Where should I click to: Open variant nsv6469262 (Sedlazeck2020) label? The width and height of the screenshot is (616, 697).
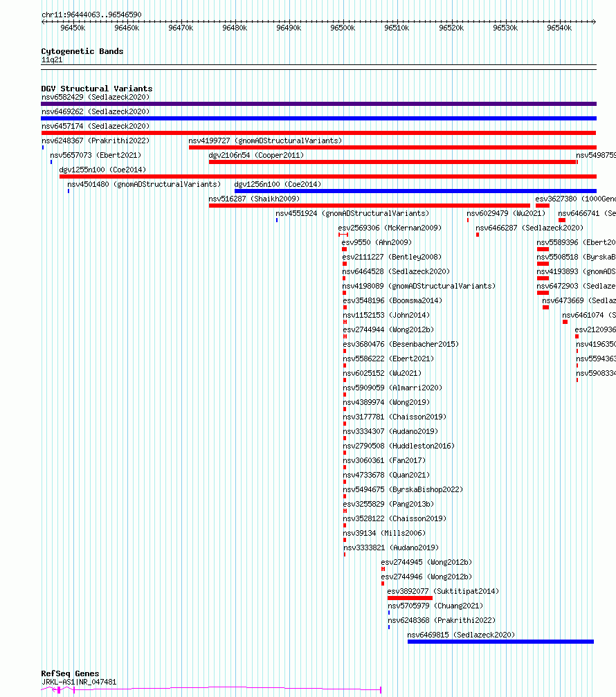click(x=96, y=111)
